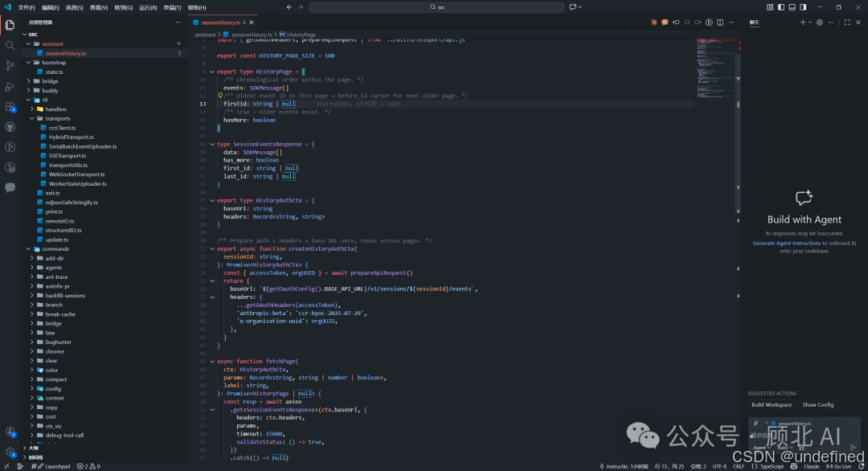Click the orange Claude spark icon in editor toolbar
Image resolution: width=868 pixels, height=471 pixels.
coord(653,23)
